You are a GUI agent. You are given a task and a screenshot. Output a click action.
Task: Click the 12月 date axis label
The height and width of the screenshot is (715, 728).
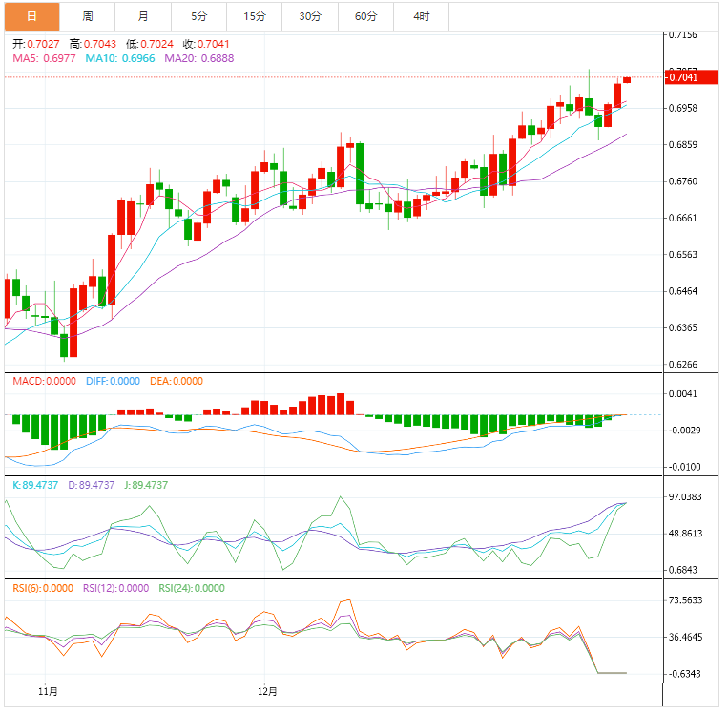pyautogui.click(x=268, y=691)
